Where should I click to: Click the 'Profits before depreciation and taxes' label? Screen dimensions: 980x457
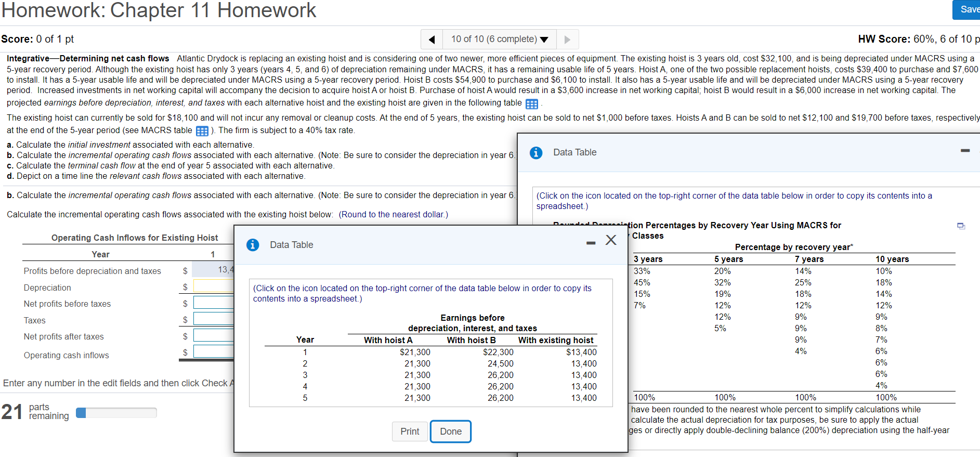[93, 271]
